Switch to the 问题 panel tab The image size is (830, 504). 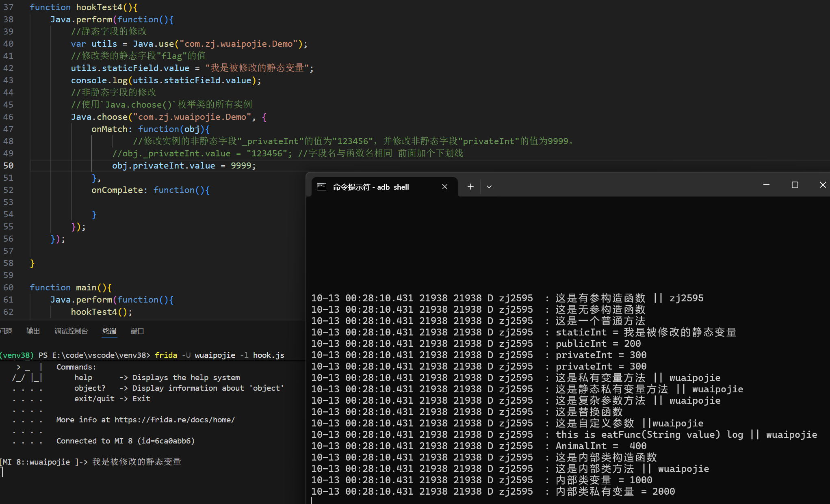coord(6,331)
